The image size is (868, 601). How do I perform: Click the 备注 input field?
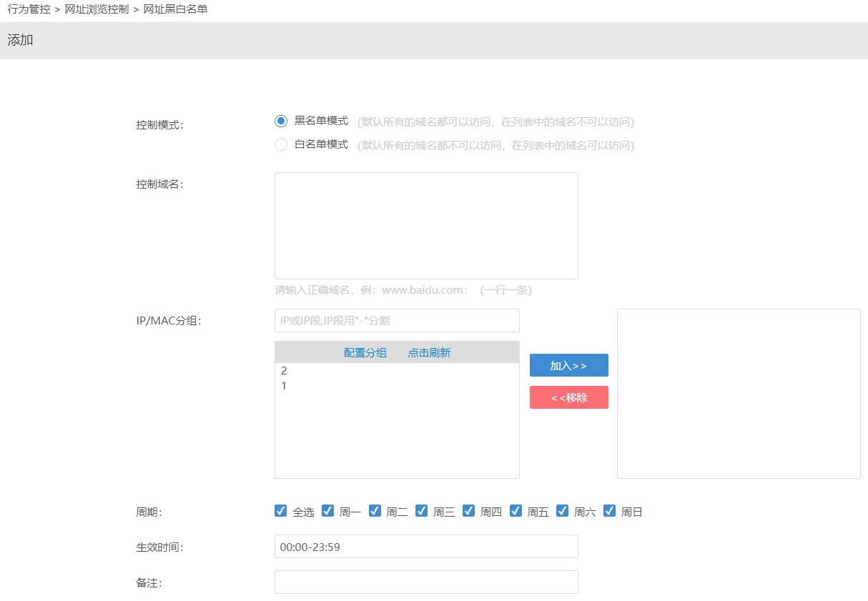426,582
